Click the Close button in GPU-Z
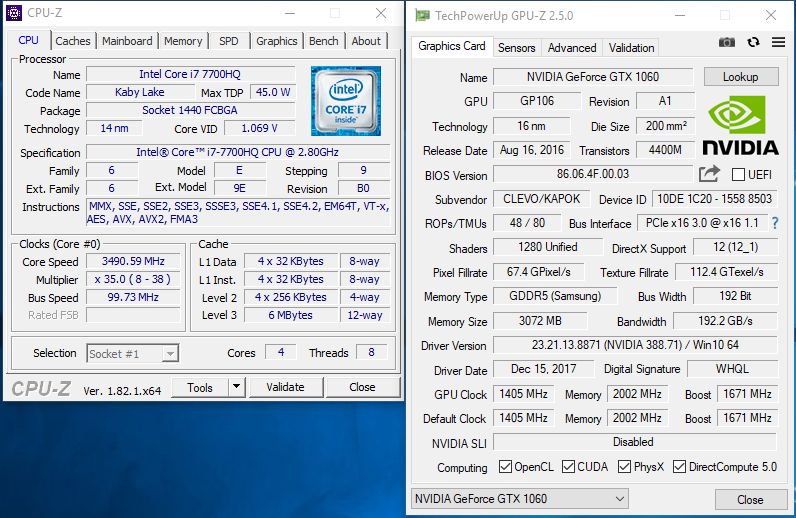The width and height of the screenshot is (796, 518). pyautogui.click(x=750, y=500)
